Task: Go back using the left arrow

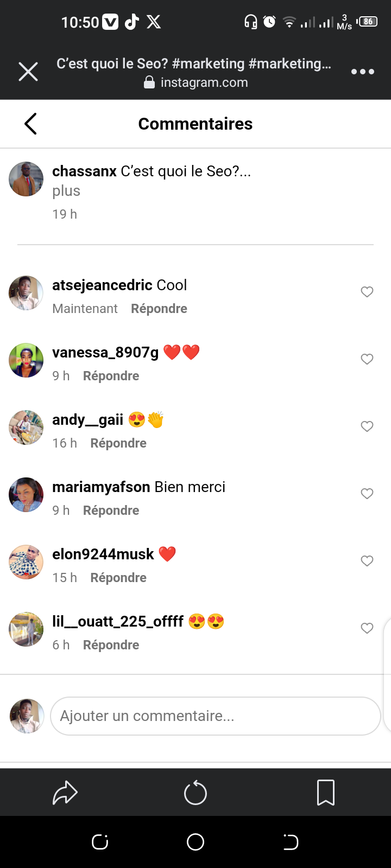Action: pos(31,124)
